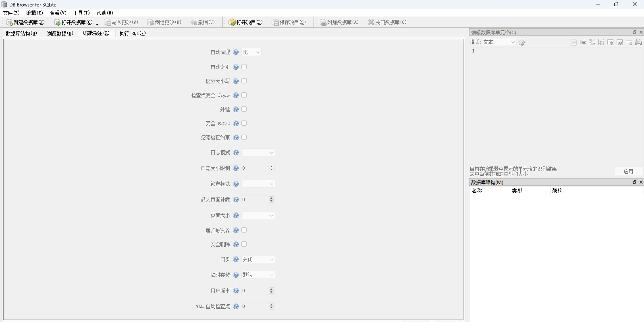Screen dimensions: 644x322
Task: Switch to the 浏览数据 tab
Action: click(60, 33)
